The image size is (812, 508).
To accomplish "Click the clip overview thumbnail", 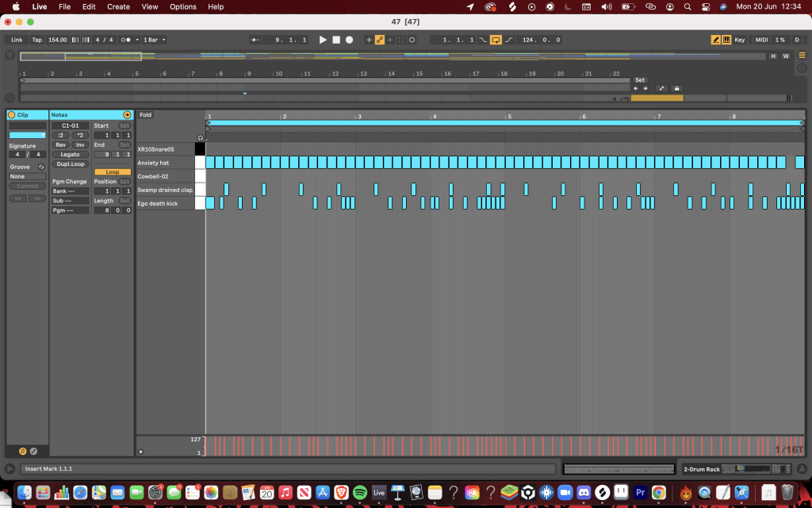I will click(619, 469).
